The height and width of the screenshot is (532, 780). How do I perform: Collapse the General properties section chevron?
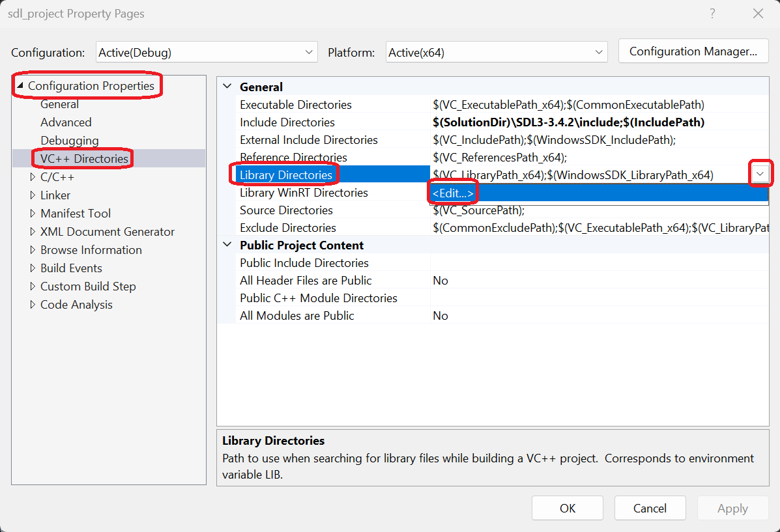point(227,86)
